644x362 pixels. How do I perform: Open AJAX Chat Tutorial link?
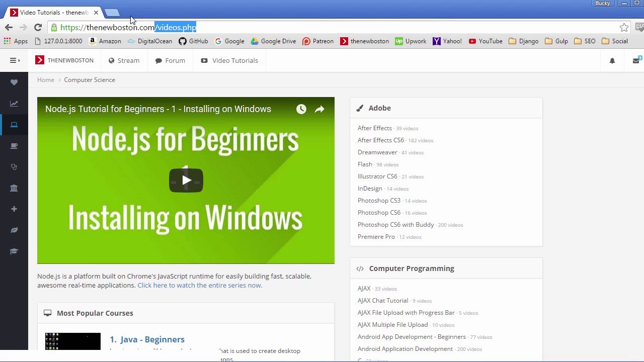click(383, 301)
